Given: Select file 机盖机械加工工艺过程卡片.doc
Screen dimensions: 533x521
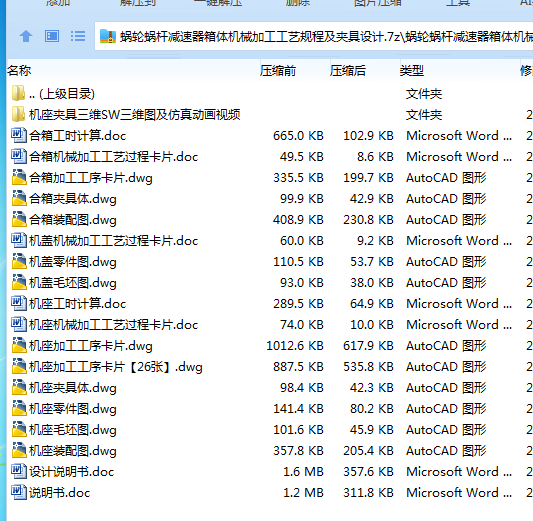Looking at the screenshot, I should [x=114, y=241].
